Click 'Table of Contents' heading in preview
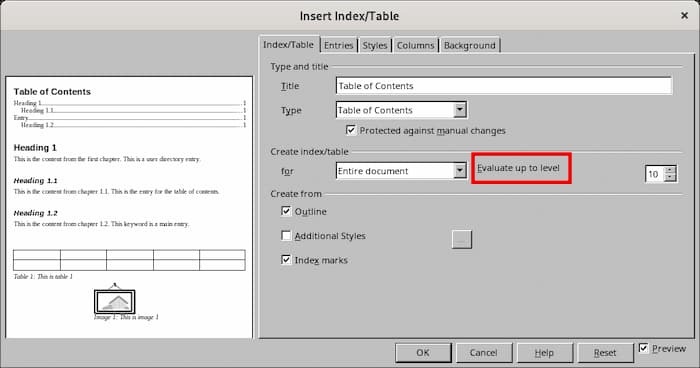 (52, 92)
